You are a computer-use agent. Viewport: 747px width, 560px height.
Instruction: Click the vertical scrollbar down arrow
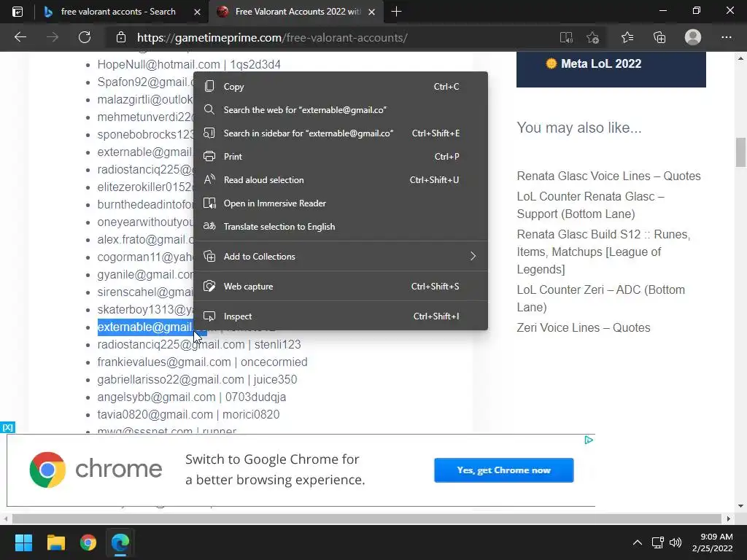tap(740, 506)
